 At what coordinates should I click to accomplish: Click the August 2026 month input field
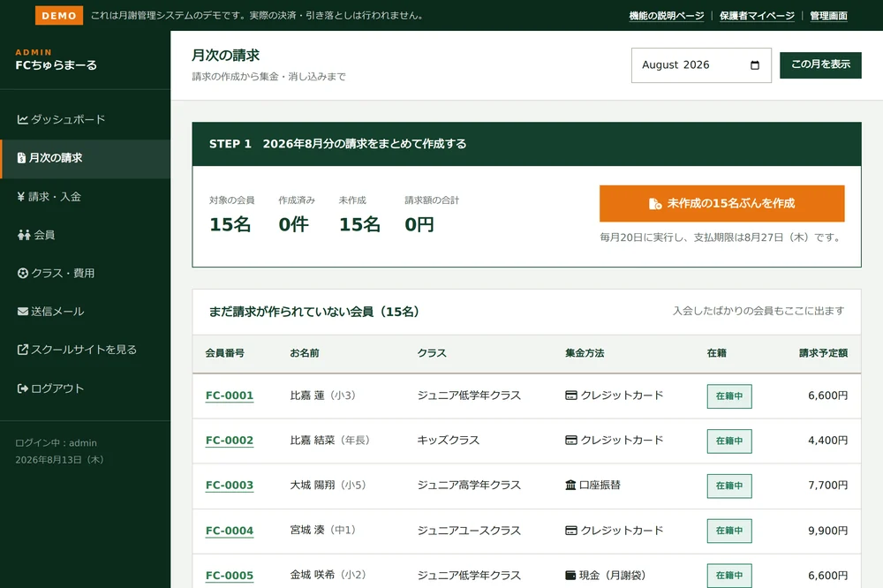pyautogui.click(x=701, y=65)
